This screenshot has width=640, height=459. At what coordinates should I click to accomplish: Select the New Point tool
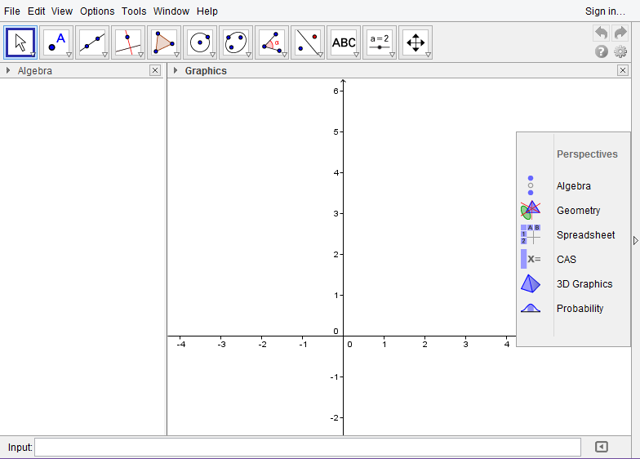coord(56,42)
